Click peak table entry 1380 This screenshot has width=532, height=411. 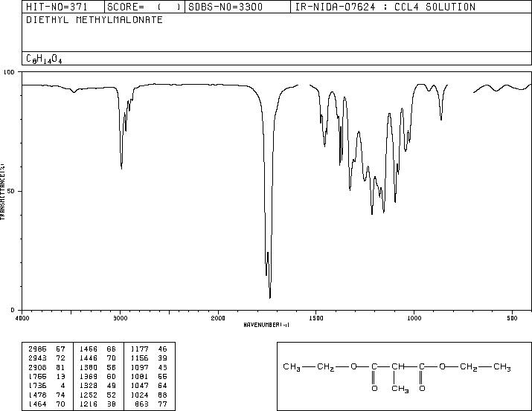[x=89, y=367]
